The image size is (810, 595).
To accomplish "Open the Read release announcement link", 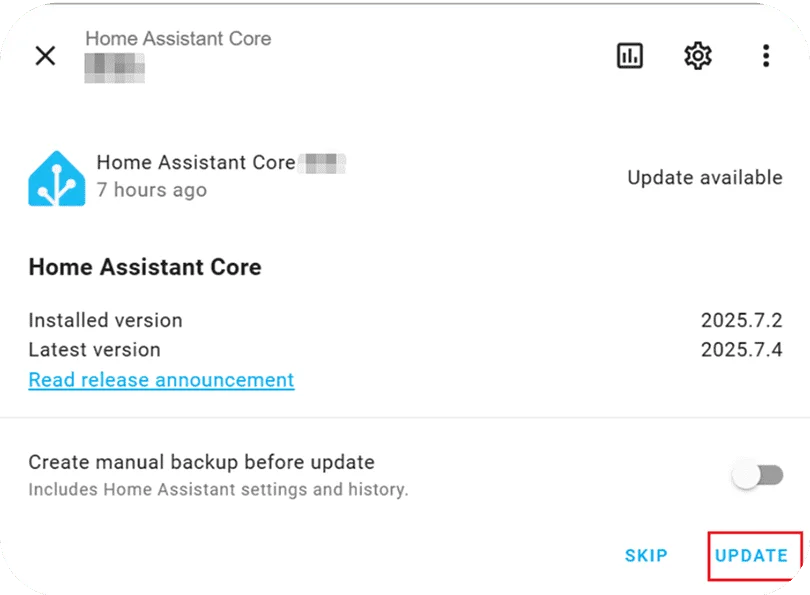I will (x=161, y=380).
